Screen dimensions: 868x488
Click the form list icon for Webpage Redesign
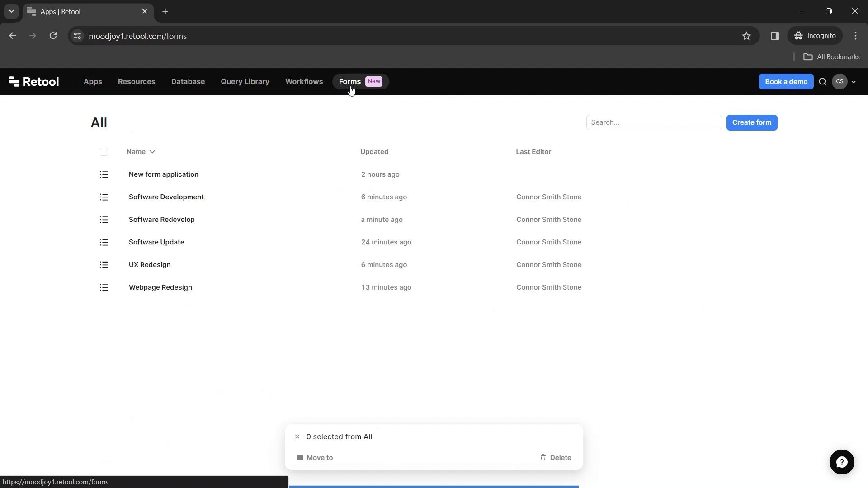point(104,287)
